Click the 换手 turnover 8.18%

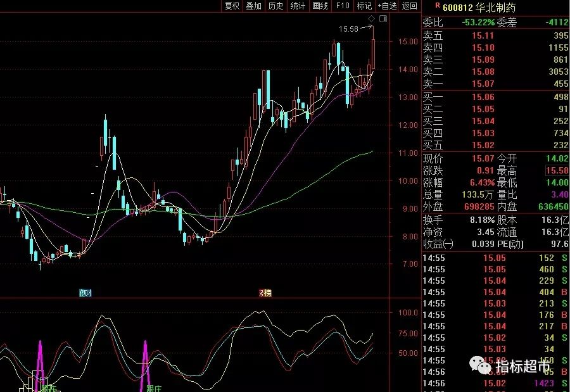[482, 220]
